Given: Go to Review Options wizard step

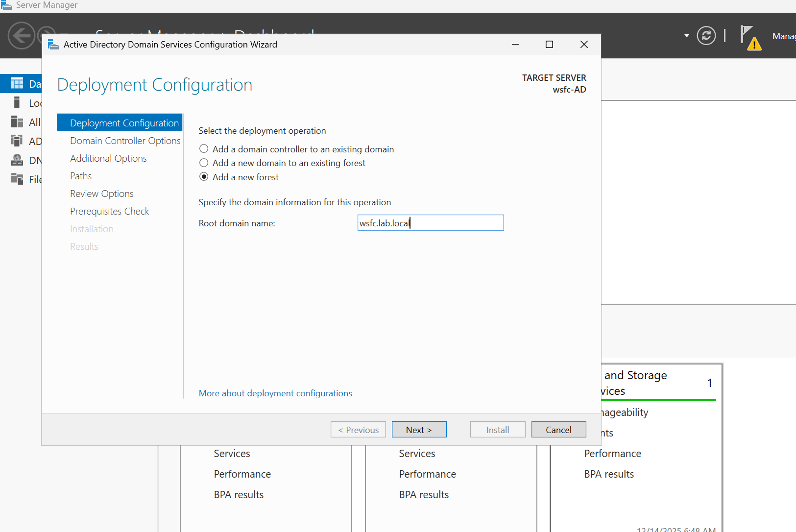Looking at the screenshot, I should (101, 193).
